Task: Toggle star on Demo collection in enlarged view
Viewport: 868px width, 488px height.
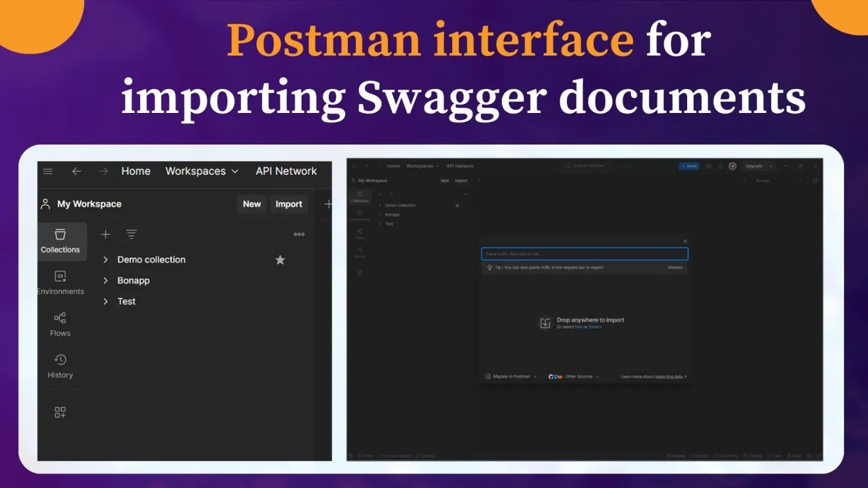Action: 280,259
